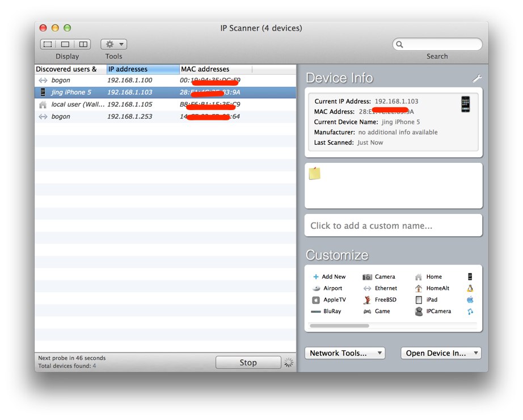Choose the Home icon in Customize
The height and width of the screenshot is (420, 523).
[x=428, y=277]
